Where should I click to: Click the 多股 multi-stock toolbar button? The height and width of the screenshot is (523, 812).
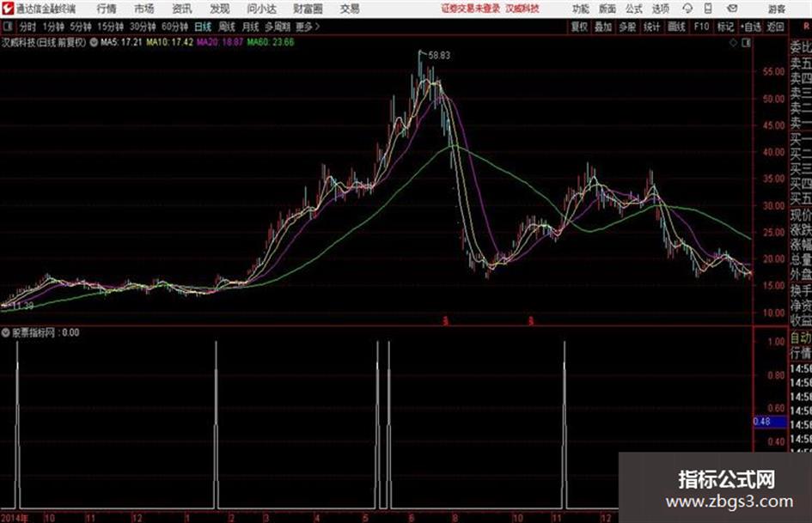point(627,27)
